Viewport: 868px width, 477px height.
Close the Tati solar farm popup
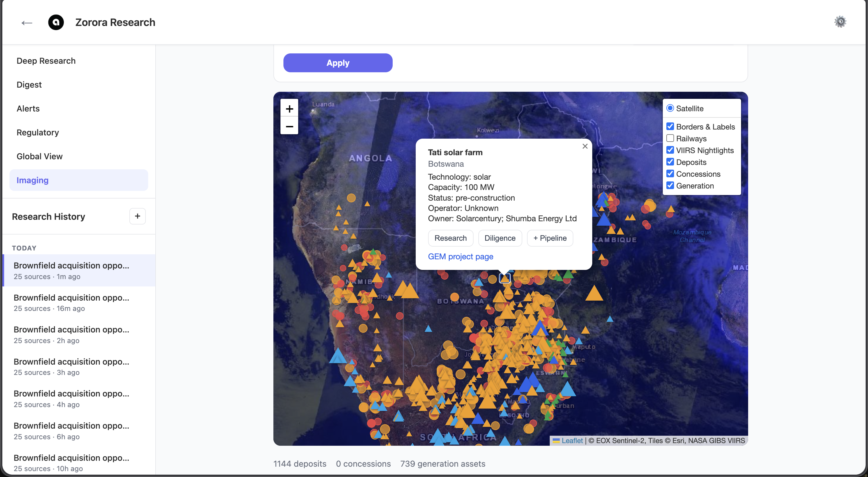pos(585,146)
